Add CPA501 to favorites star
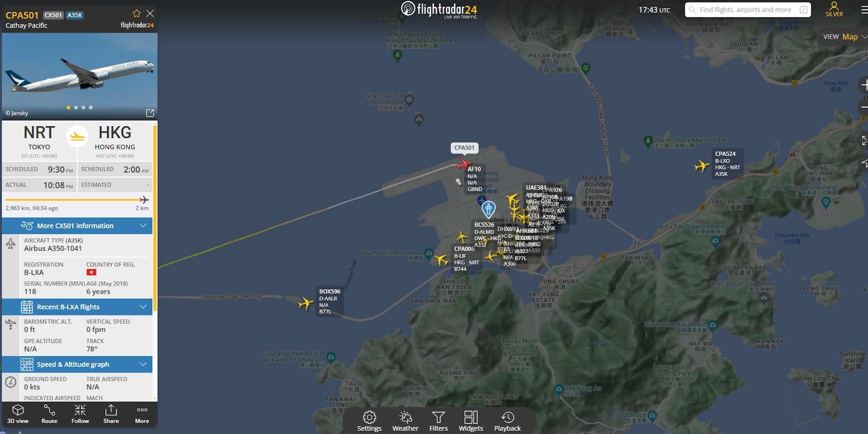Viewport: 868px width, 434px height. (137, 14)
